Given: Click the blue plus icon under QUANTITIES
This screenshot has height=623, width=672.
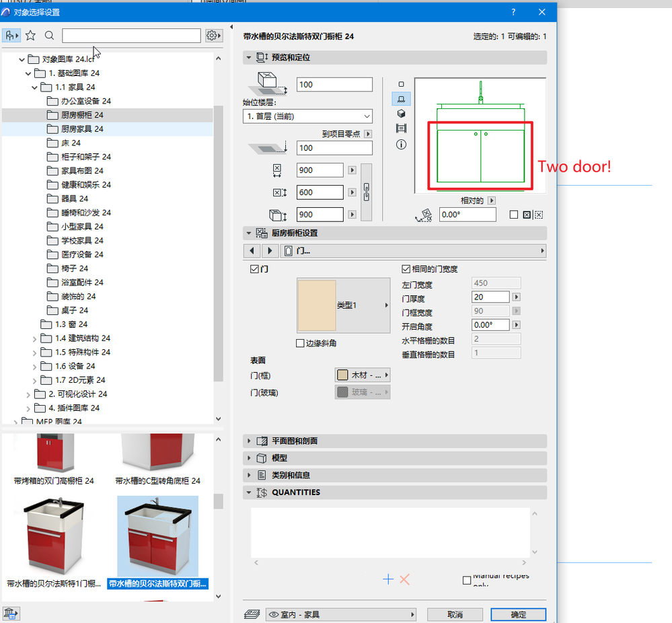Looking at the screenshot, I should click(x=388, y=579).
